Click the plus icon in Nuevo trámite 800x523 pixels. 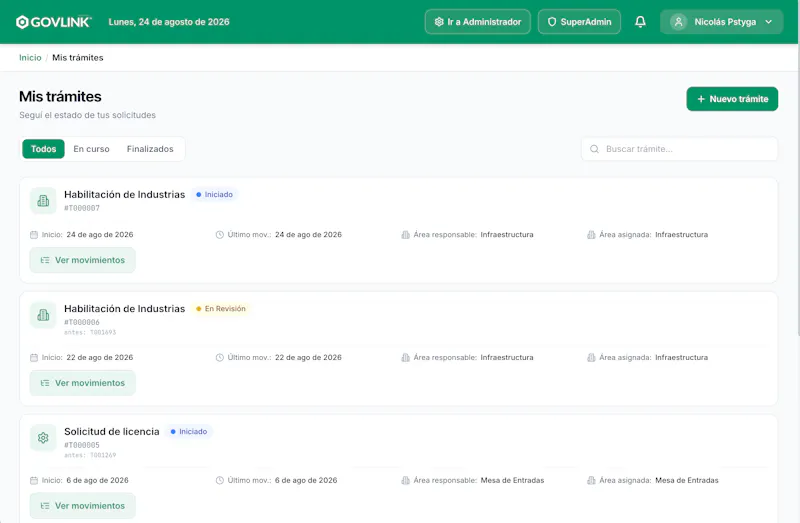pyautogui.click(x=701, y=99)
